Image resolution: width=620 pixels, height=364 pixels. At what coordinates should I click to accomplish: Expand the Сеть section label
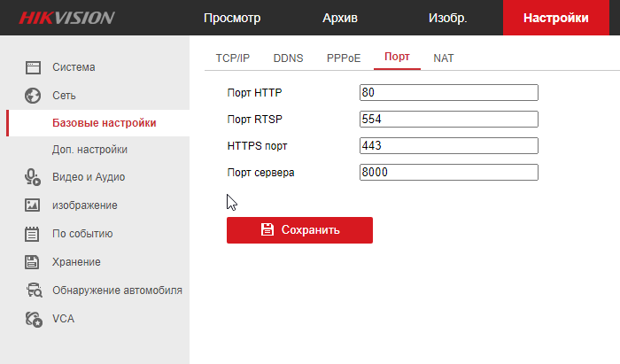pos(64,96)
